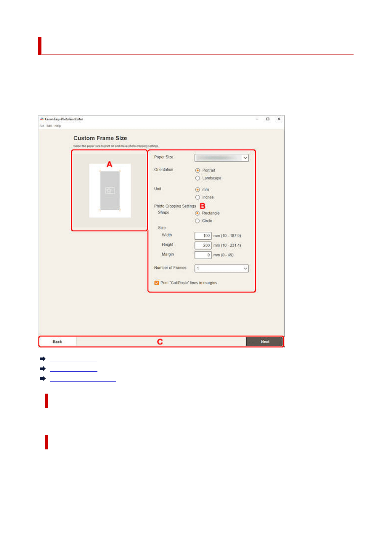Open the second link below the screenshot
Image resolution: width=392 pixels, height=554 pixels.
pos(74,369)
